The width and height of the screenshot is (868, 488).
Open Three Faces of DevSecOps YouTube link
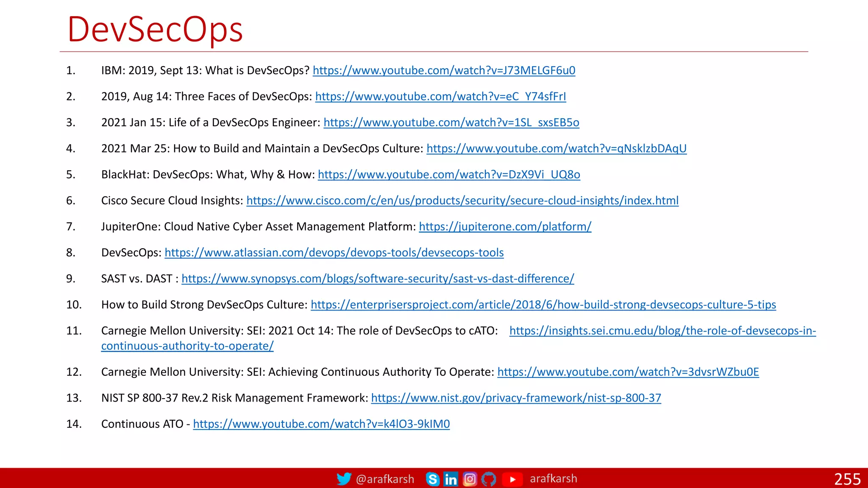[x=440, y=97]
